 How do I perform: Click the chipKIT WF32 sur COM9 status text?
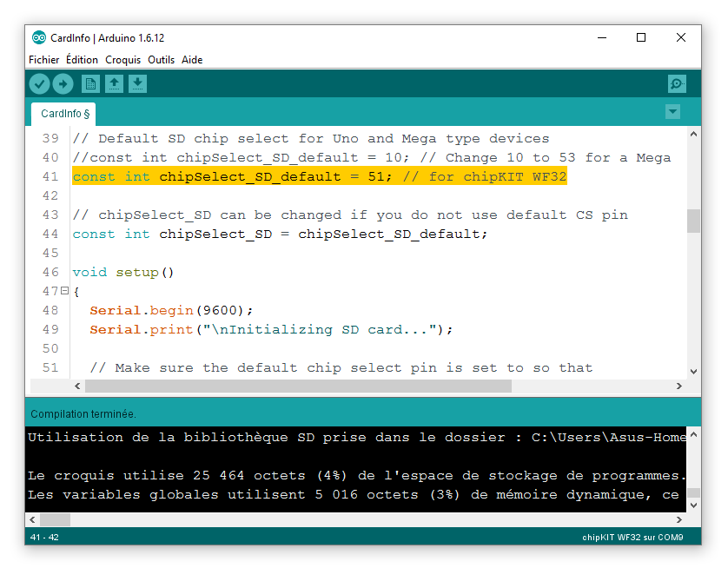tap(632, 538)
